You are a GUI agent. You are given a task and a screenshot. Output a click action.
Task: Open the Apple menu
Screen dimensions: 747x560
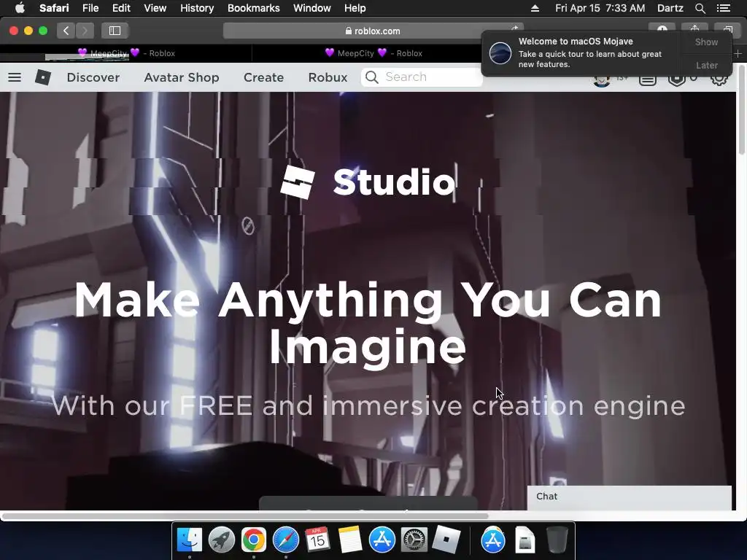tap(20, 8)
